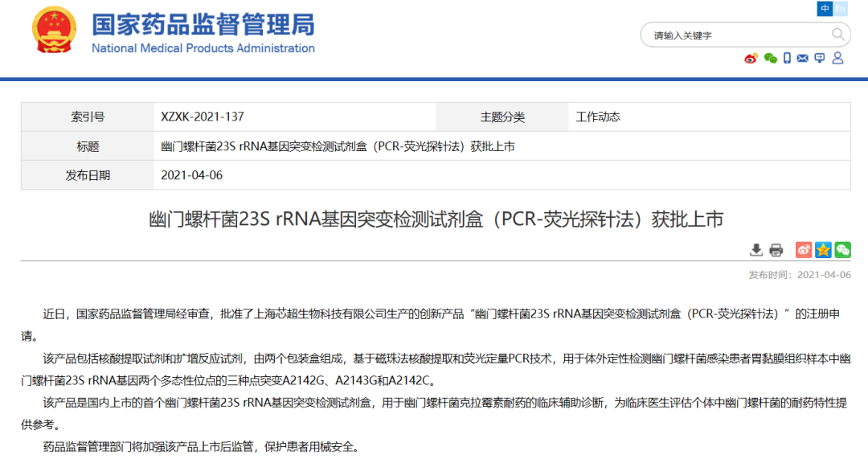
Task: Select publish date 2021-04-06 in table
Action: (191, 175)
